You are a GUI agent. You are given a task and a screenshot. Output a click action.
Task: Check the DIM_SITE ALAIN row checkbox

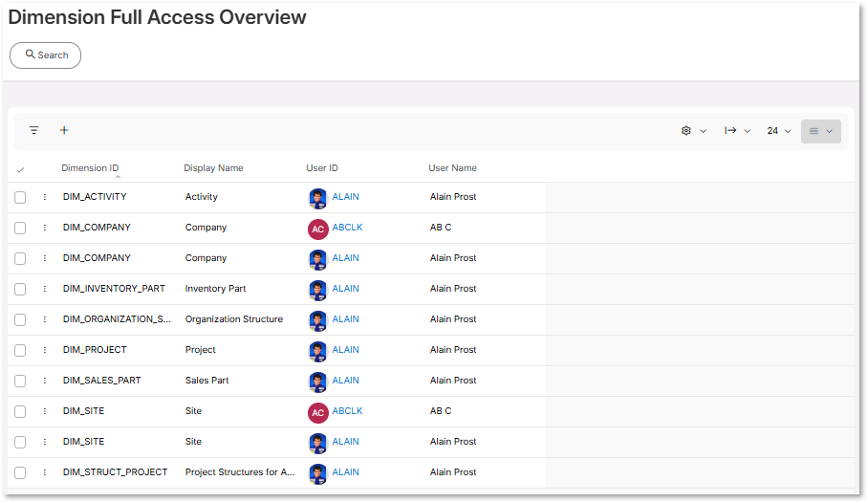[x=20, y=442]
